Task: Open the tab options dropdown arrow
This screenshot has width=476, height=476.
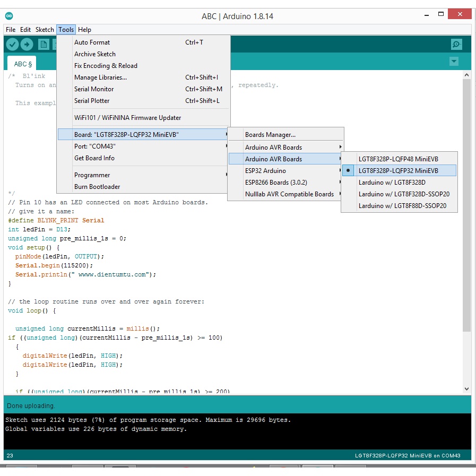Action: tap(454, 62)
